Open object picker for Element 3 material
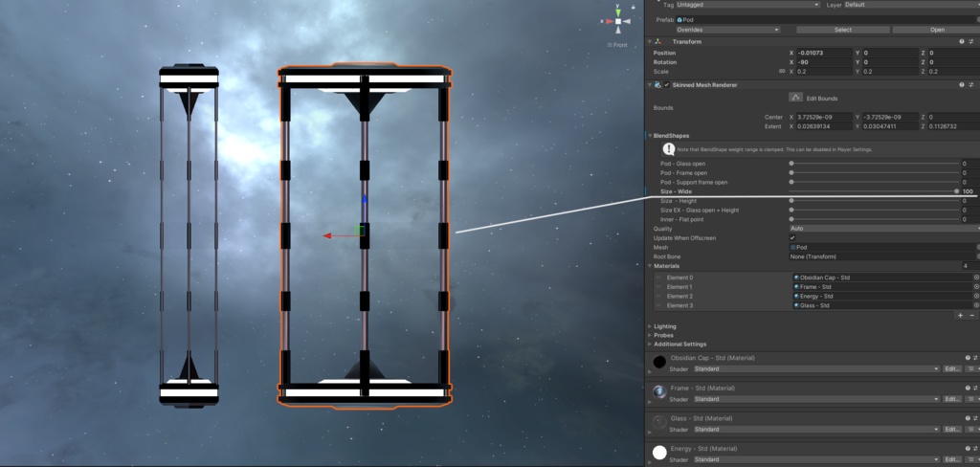The width and height of the screenshot is (980, 467). tap(976, 305)
